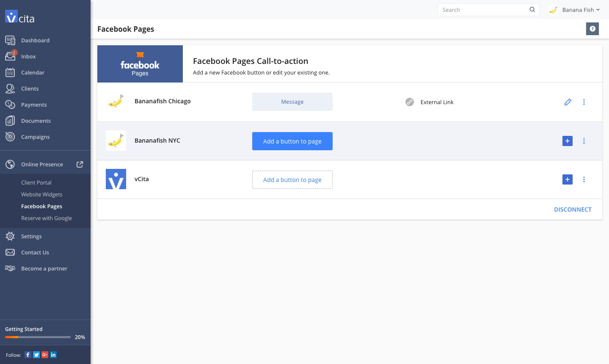Click the Bananafish NYC page name
Viewport: 609px width, 364px height.
point(157,141)
